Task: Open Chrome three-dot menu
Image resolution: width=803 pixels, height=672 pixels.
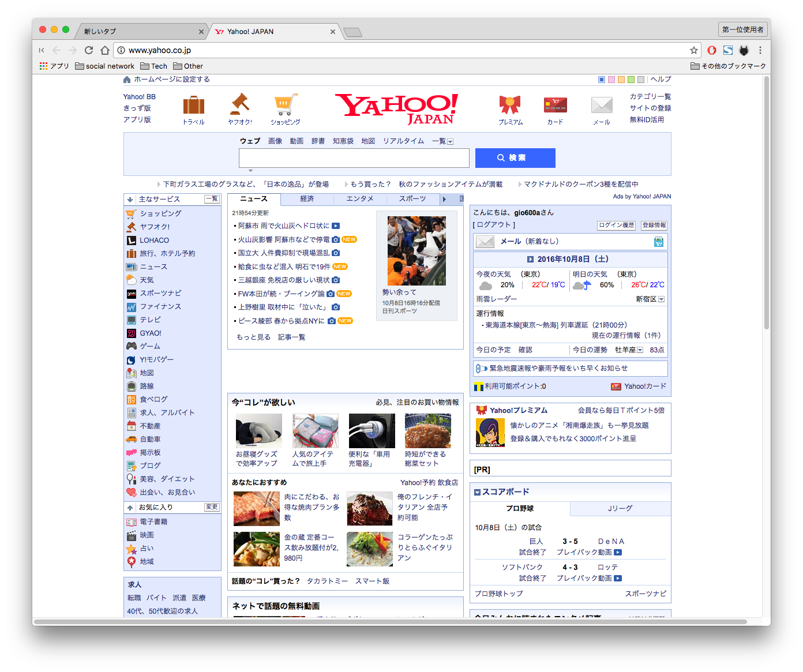Action: (760, 50)
